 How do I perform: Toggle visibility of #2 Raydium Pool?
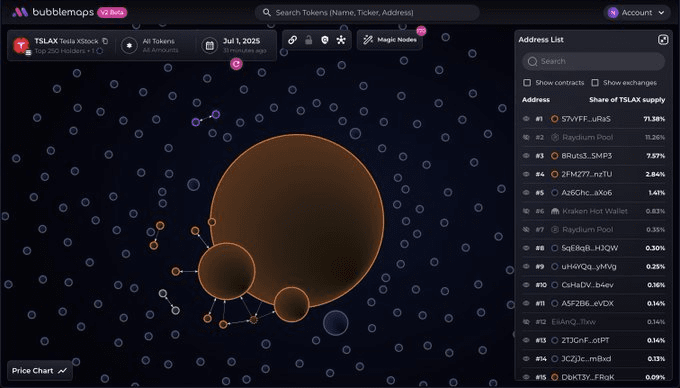pos(526,137)
